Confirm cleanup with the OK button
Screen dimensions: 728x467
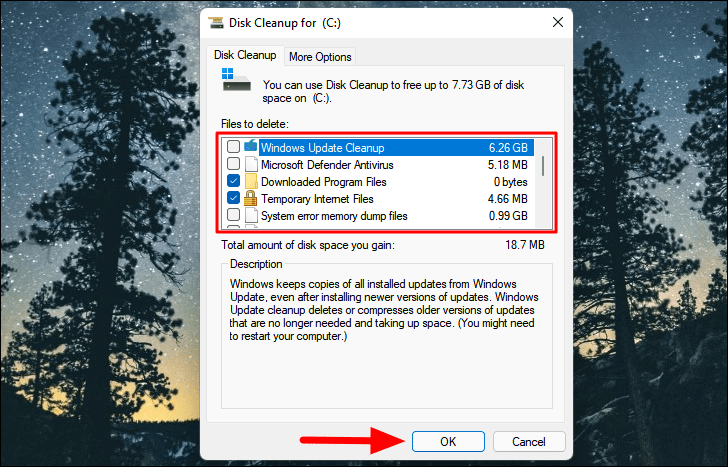coord(448,441)
